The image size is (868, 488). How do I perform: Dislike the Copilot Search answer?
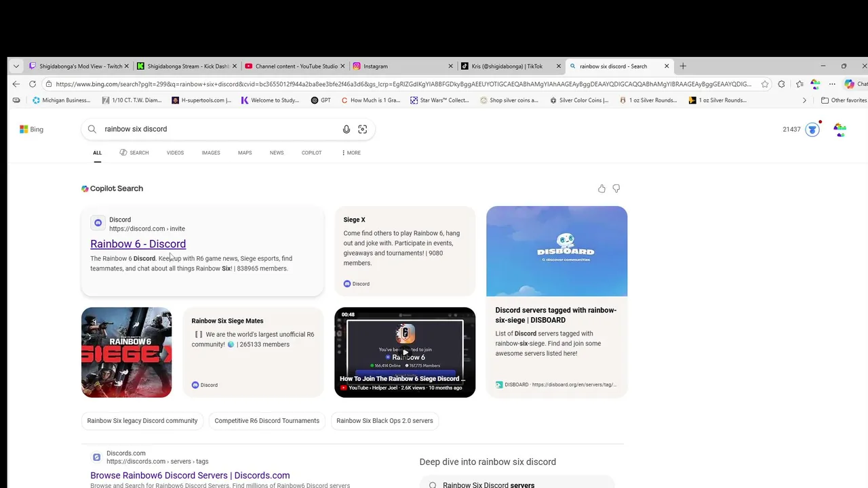616,188
